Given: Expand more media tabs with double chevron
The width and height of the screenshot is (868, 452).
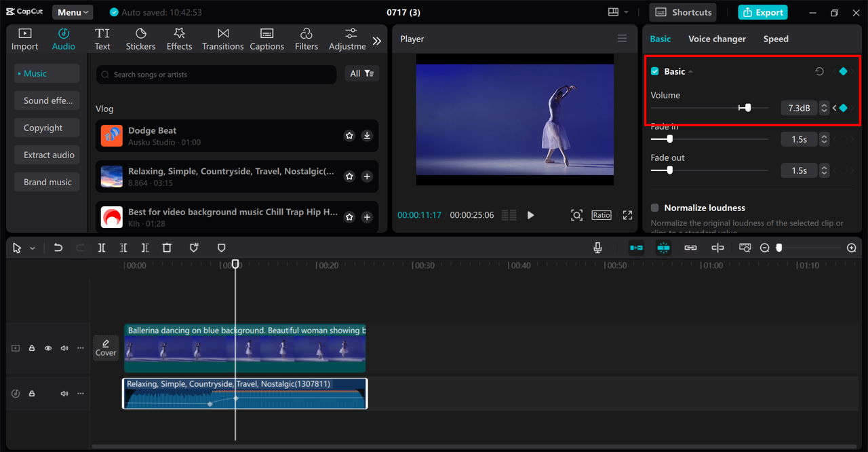Looking at the screenshot, I should 377,41.
